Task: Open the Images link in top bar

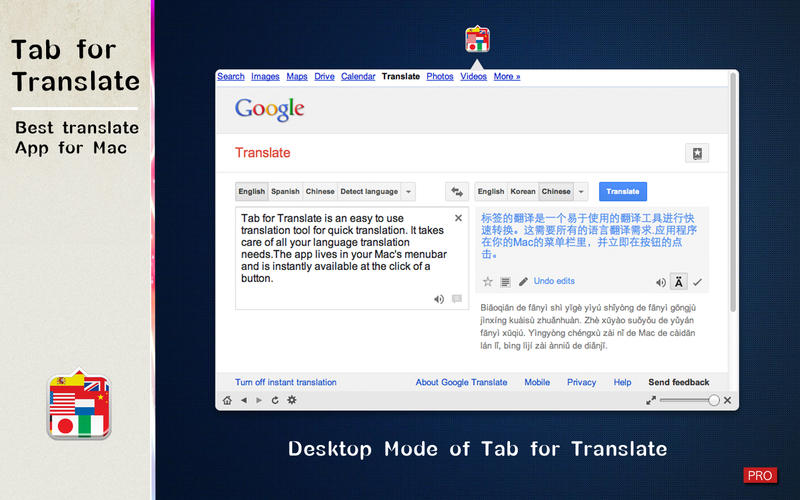Action: 265,77
